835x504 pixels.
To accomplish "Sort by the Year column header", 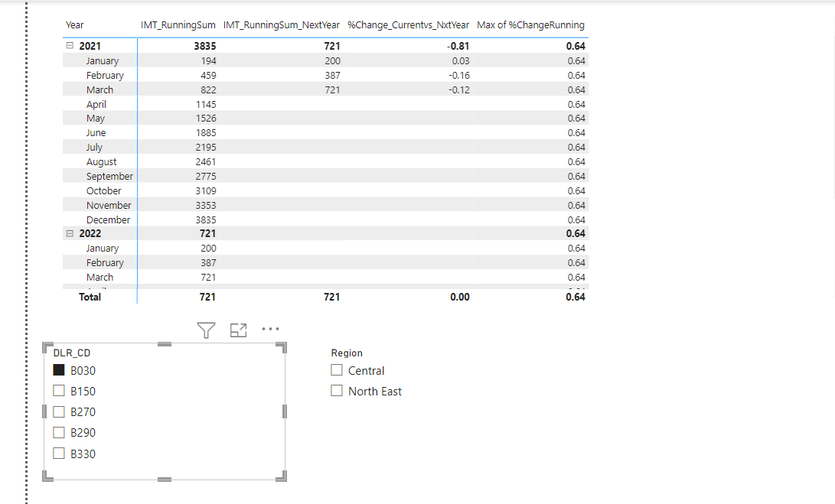I will 74,25.
